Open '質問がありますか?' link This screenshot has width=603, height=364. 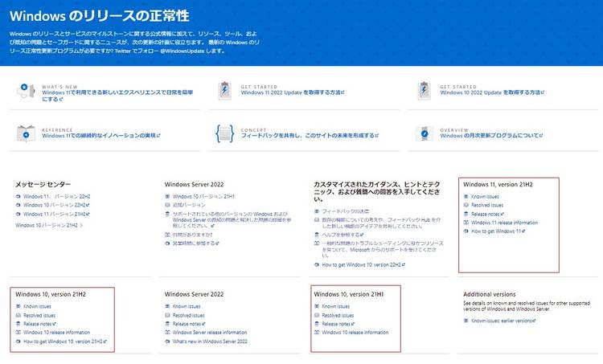[192, 235]
